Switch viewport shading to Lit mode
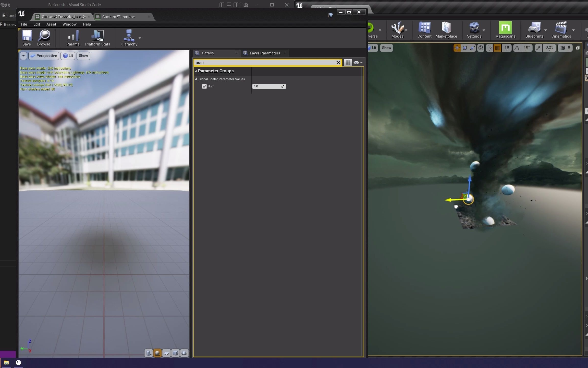 point(68,56)
